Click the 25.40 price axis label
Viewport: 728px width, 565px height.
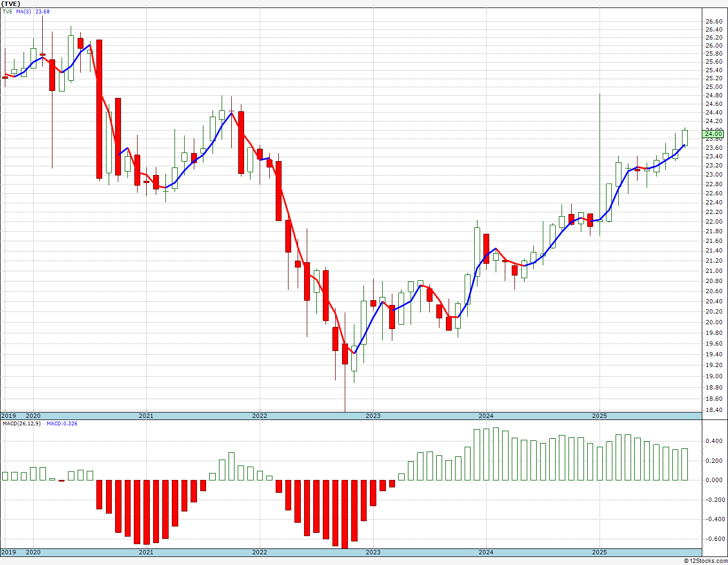pos(714,70)
